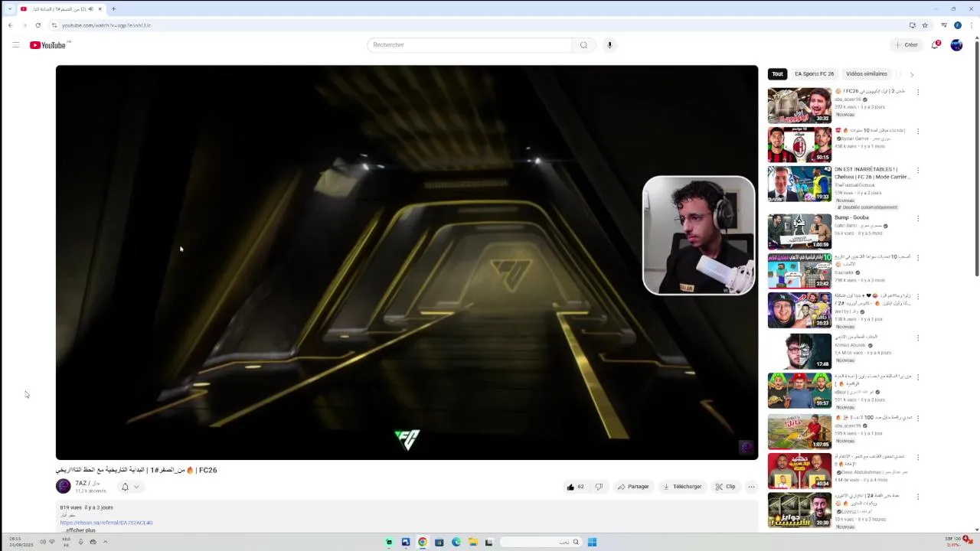This screenshot has width=980, height=551.
Task: Open the 7AZ channel avatar
Action: tap(64, 486)
